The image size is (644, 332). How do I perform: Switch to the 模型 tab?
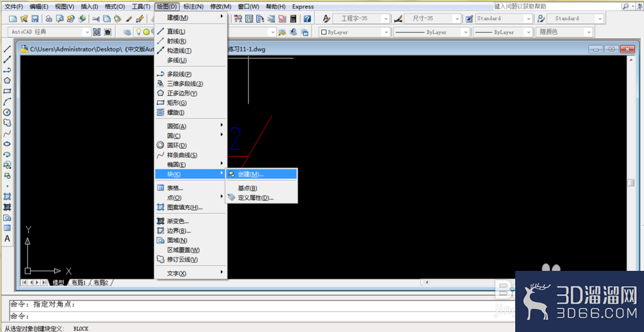(x=58, y=282)
